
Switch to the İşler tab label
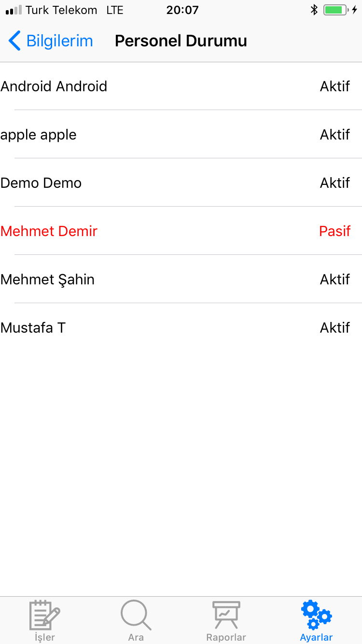click(x=45, y=637)
